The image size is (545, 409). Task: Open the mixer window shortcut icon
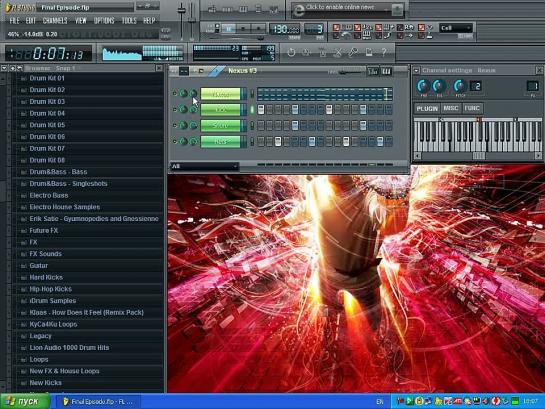point(274,9)
